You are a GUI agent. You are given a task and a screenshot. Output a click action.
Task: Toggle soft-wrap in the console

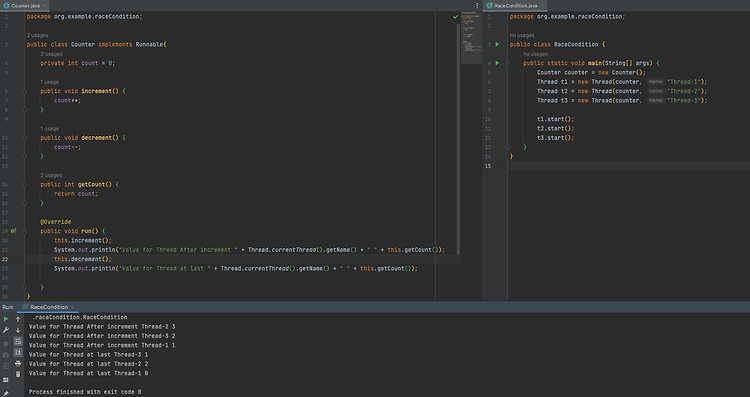click(x=18, y=342)
